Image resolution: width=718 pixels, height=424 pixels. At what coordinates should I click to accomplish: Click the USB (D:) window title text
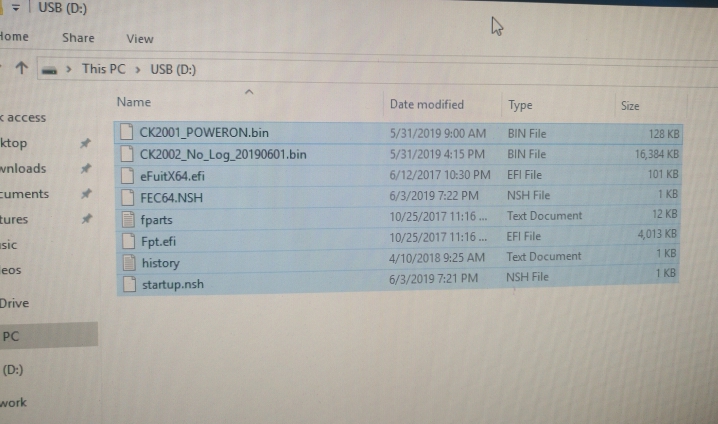(62, 8)
